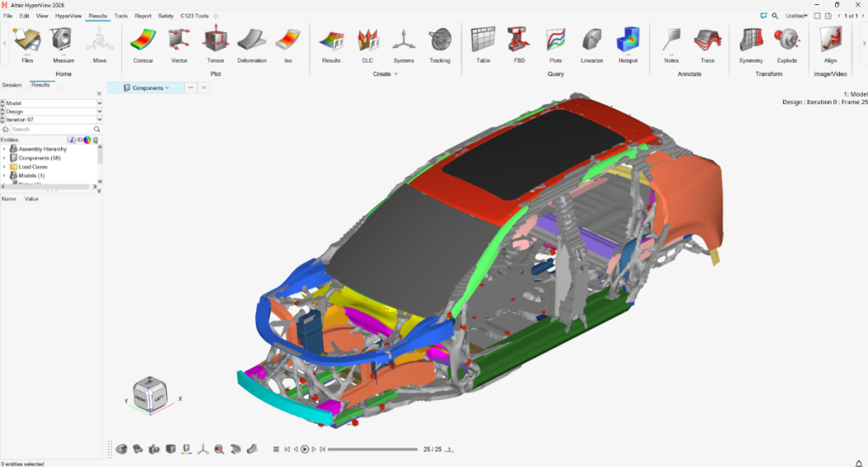The image size is (868, 467).
Task: Open the Explode transform tool
Action: (787, 44)
